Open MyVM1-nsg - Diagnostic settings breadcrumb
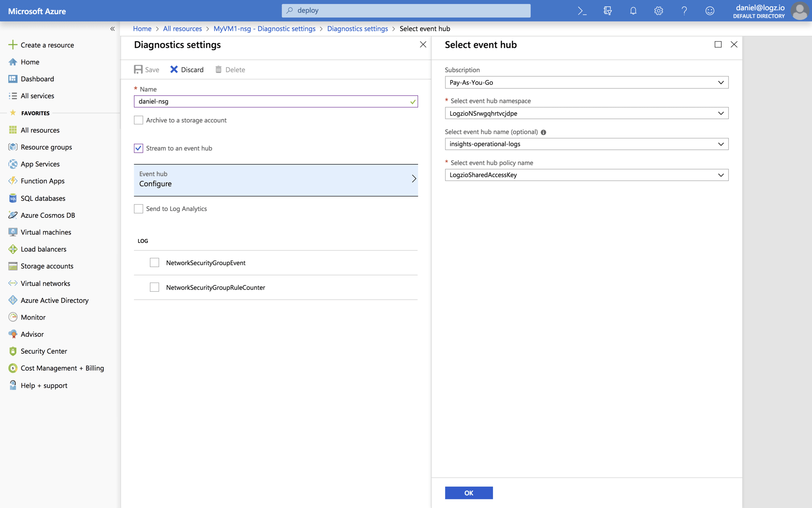The height and width of the screenshot is (508, 812). (x=264, y=29)
